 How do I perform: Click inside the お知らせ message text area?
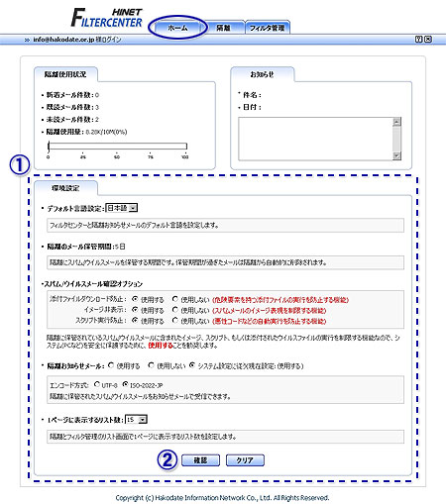point(315,139)
